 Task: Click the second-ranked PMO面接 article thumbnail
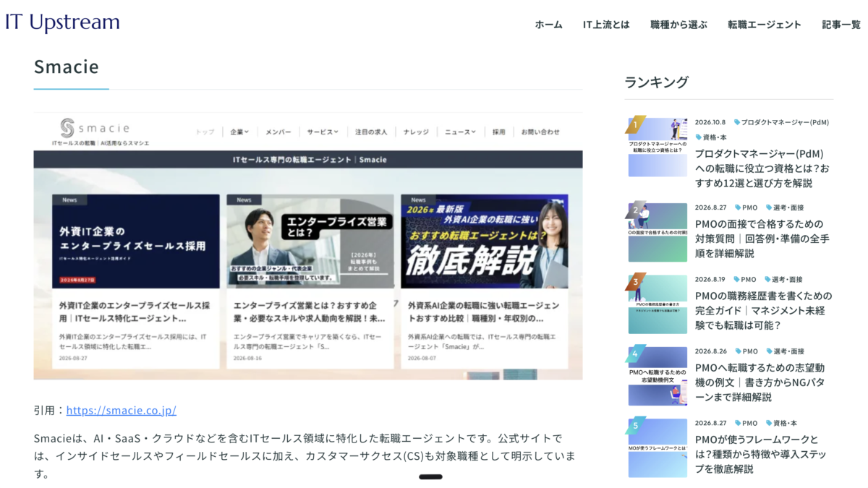[658, 232]
